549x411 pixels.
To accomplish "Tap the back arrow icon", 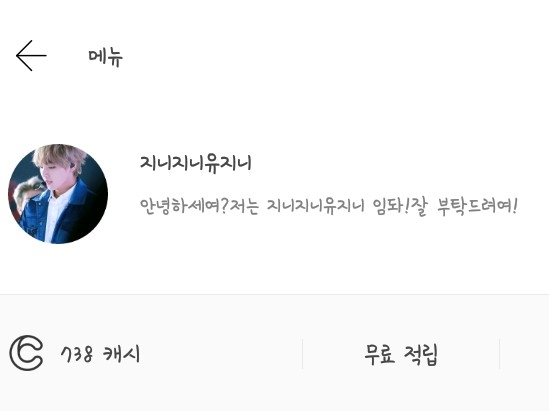I will tap(31, 55).
